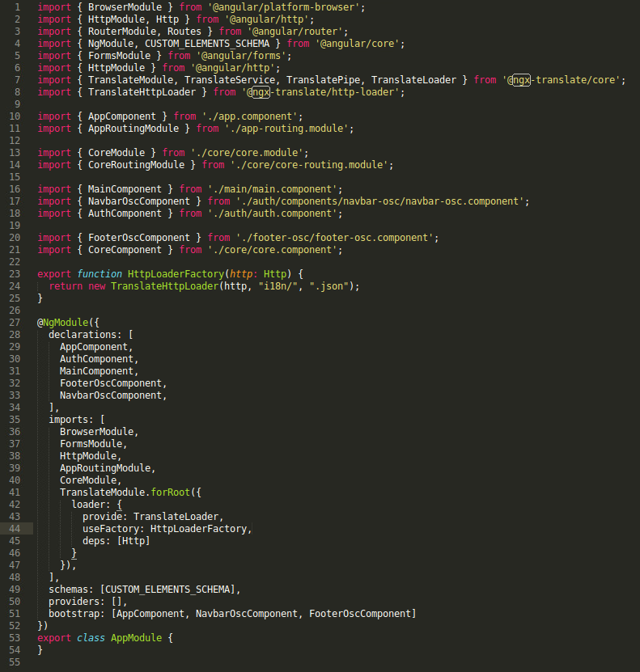Click 'forRoot' method on line 41
640x672 pixels.
(x=170, y=492)
